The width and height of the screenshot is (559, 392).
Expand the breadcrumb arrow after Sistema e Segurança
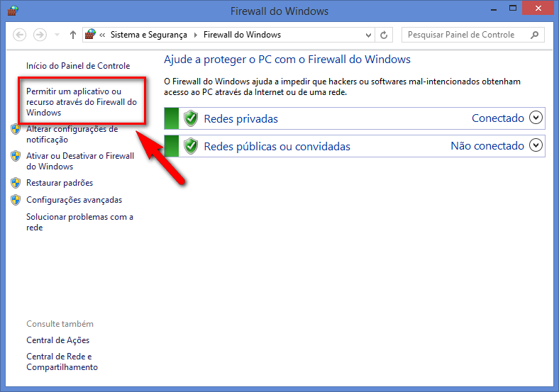click(195, 35)
